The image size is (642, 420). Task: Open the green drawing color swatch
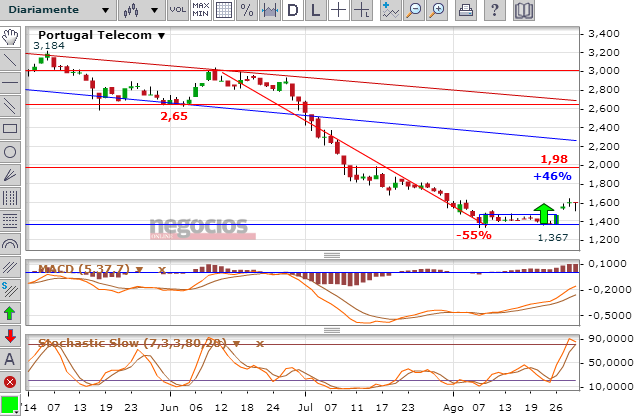coord(10,405)
